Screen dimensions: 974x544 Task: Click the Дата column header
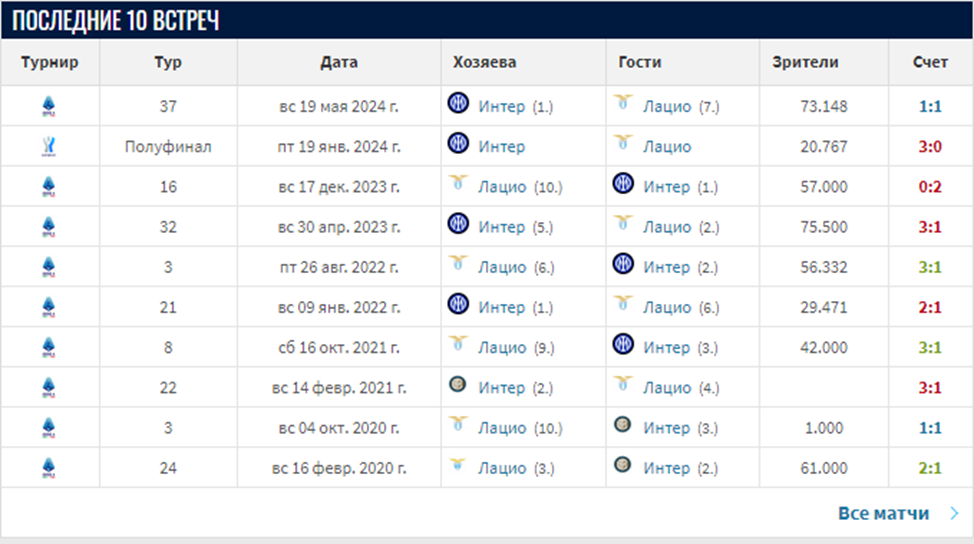click(339, 62)
